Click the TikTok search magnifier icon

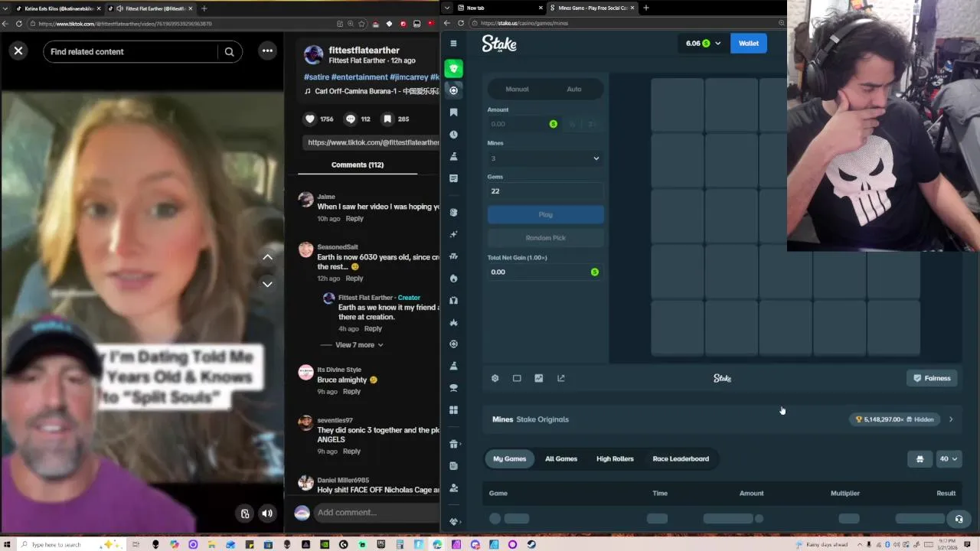[229, 52]
